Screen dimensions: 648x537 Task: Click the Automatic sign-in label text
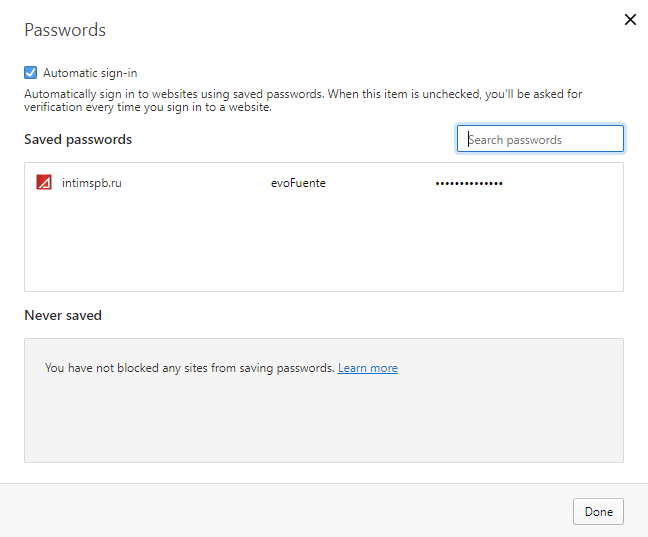(x=90, y=73)
